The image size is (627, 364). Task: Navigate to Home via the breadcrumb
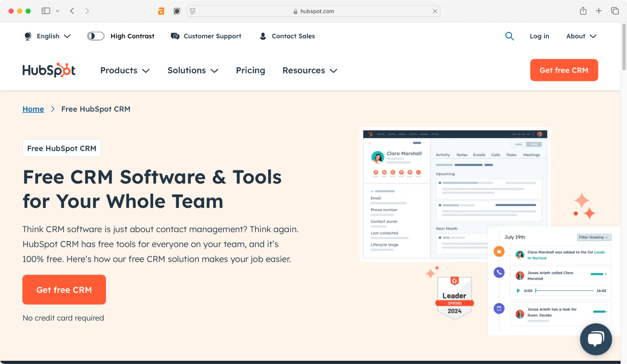(33, 109)
